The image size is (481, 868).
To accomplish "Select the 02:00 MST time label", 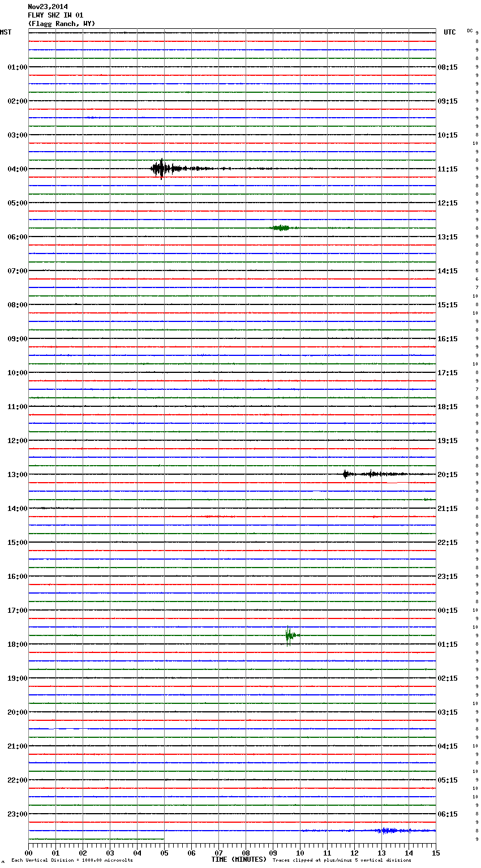I will pyautogui.click(x=18, y=101).
